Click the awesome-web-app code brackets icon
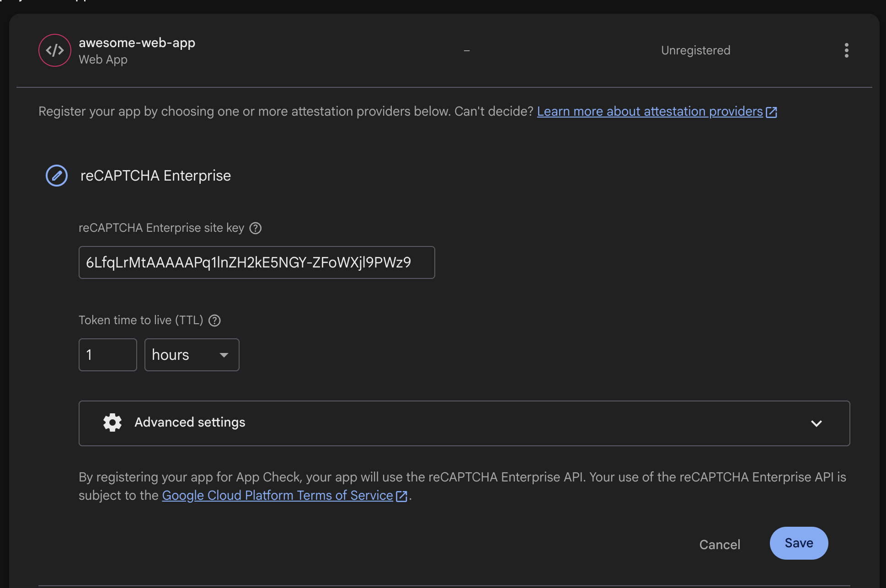 [x=55, y=50]
